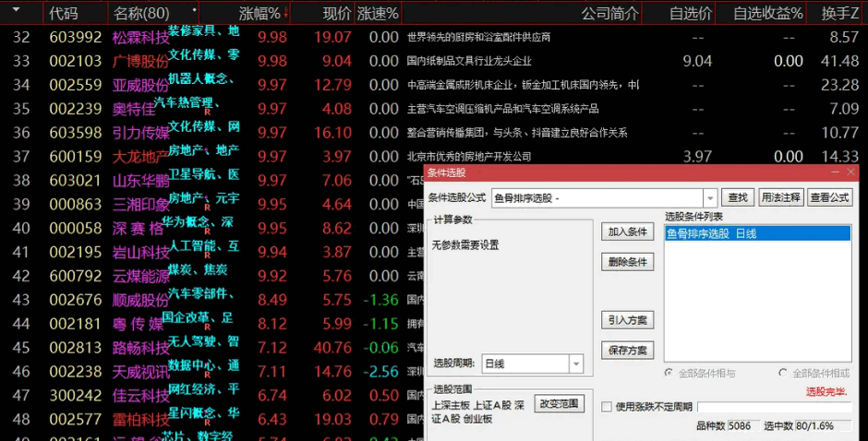Sort by the 代码 column header
The height and width of the screenshot is (441, 868).
click(65, 13)
